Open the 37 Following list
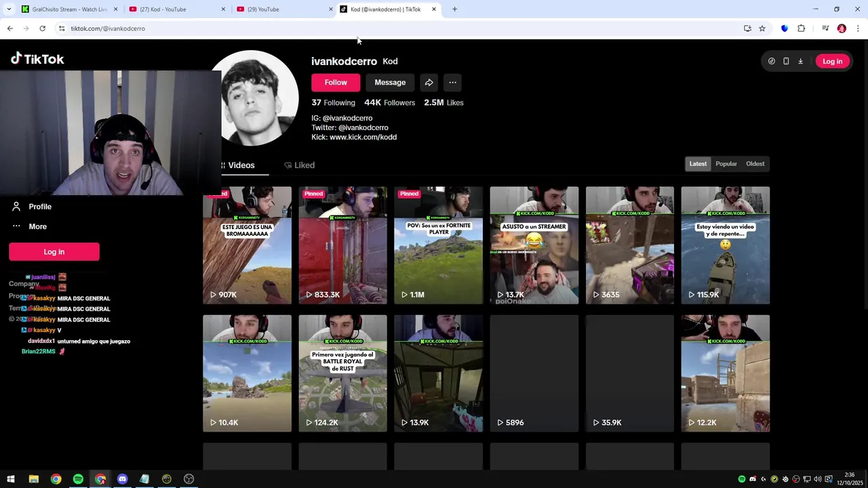Viewport: 868px width, 488px height. (333, 103)
